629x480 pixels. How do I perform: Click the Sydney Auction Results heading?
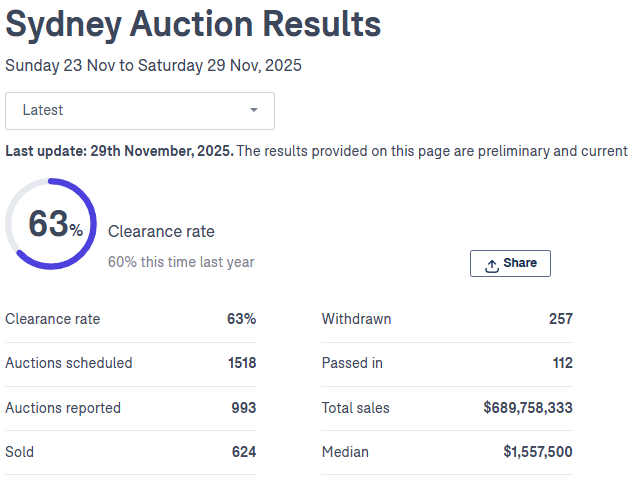click(193, 23)
